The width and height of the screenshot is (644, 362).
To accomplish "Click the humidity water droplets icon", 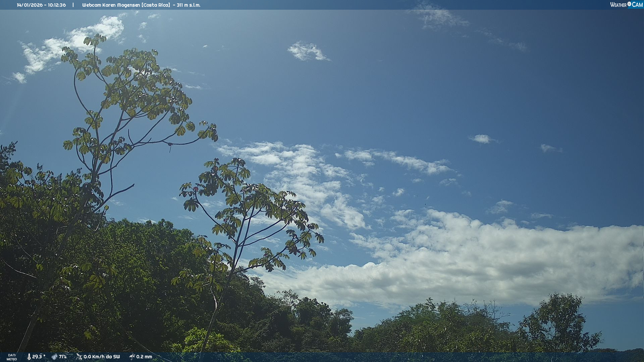I will 54,357.
